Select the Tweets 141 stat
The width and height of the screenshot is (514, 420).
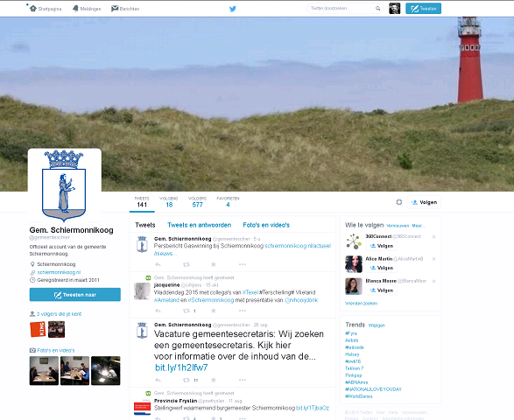(142, 202)
